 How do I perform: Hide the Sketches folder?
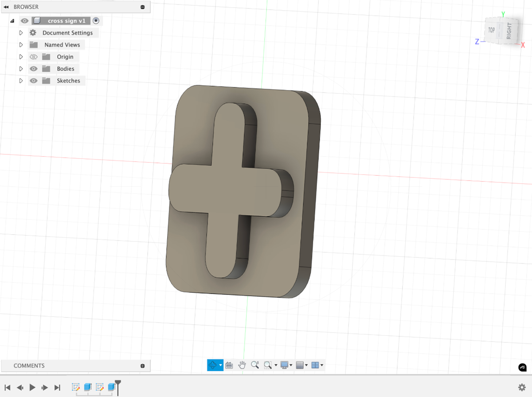tap(34, 81)
